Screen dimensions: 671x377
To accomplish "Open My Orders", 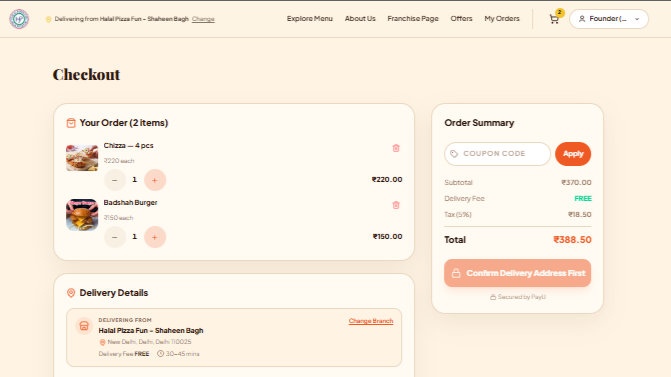I will (x=502, y=19).
